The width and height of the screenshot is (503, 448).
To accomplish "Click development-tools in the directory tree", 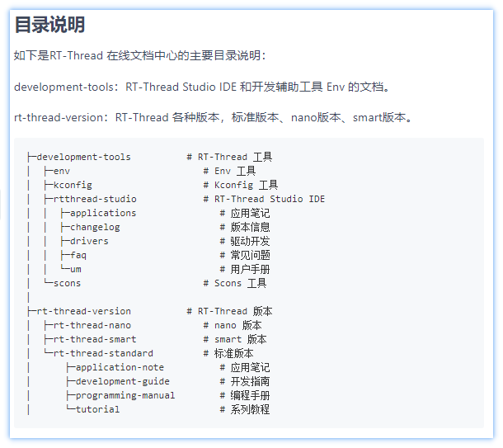I will pos(84,157).
